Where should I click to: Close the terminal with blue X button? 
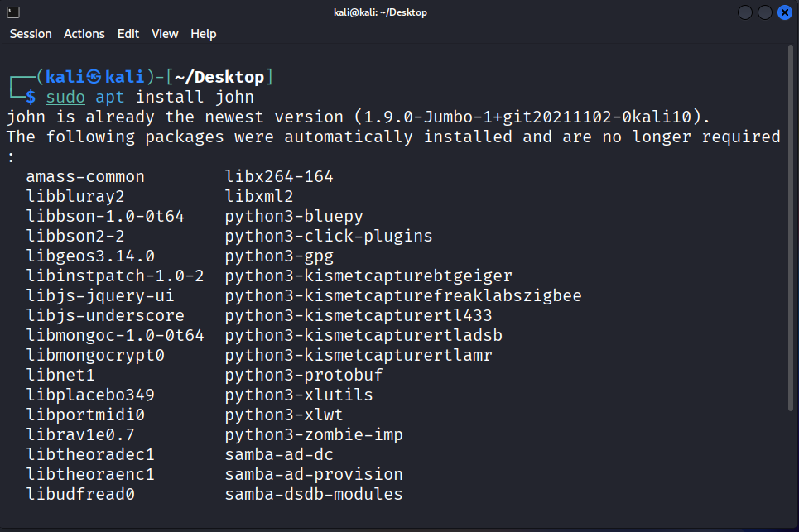(784, 12)
